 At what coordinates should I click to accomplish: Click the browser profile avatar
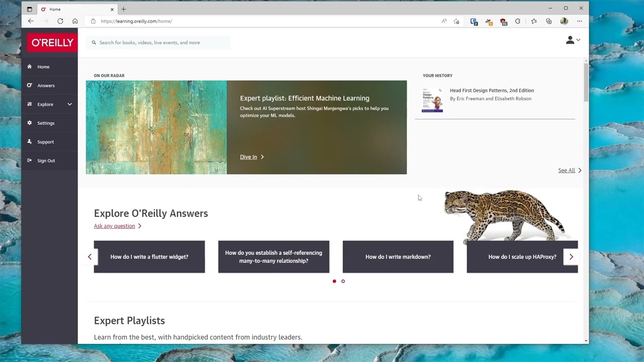(x=564, y=21)
